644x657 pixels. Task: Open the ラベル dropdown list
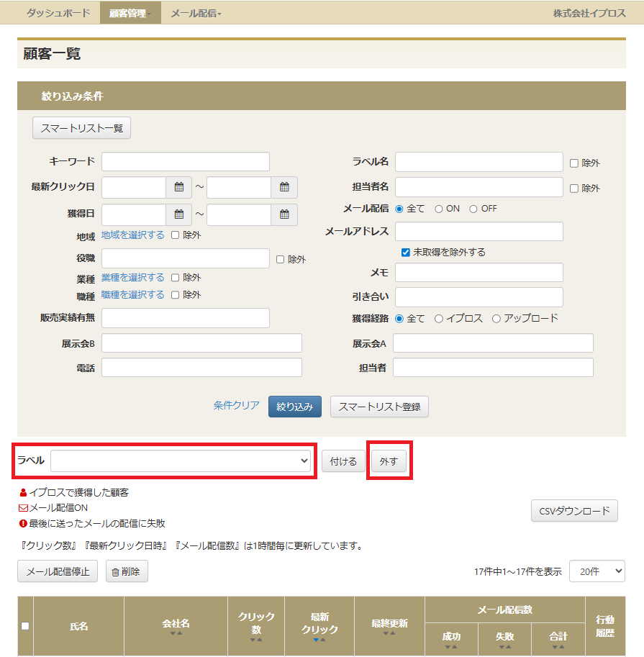(x=181, y=461)
